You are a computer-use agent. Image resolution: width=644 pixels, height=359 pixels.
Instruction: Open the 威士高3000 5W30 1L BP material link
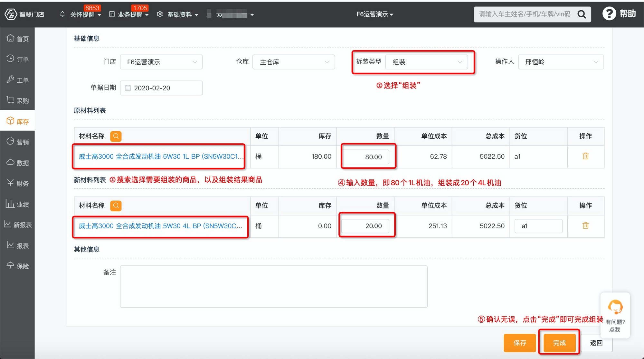coord(161,156)
